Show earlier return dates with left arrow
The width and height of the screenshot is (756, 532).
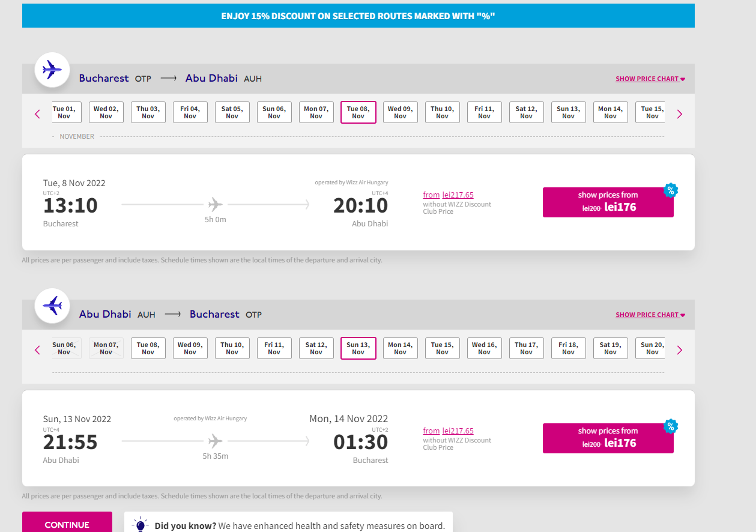pos(37,349)
